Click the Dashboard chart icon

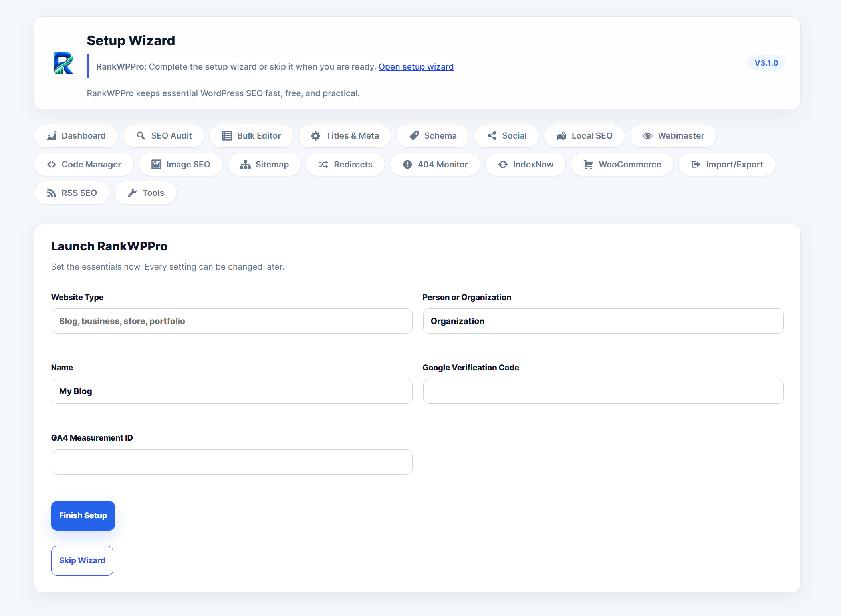pyautogui.click(x=52, y=136)
